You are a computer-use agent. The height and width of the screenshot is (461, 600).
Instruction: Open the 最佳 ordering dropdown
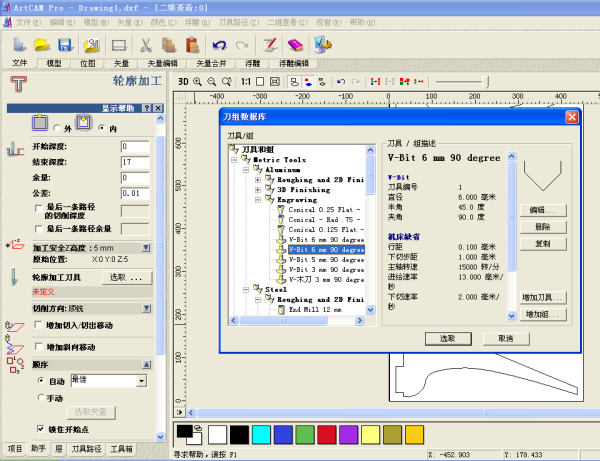[142, 381]
